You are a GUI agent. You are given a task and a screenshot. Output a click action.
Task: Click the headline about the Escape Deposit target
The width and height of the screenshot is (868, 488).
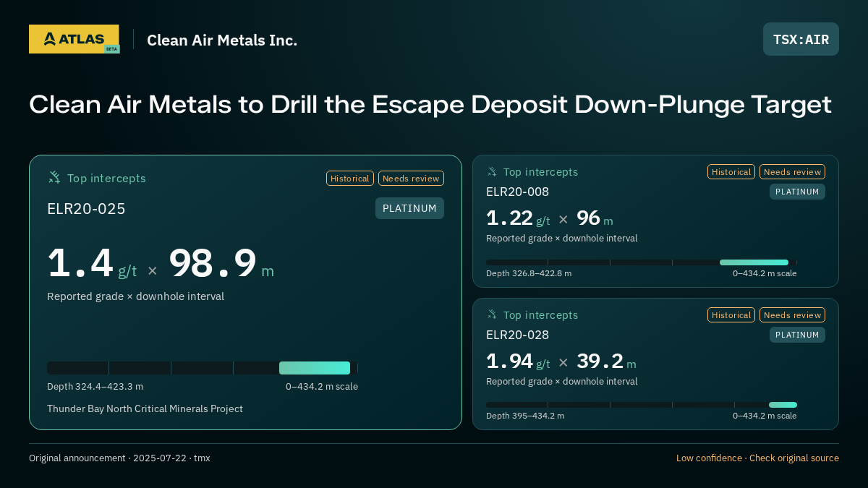coord(430,104)
